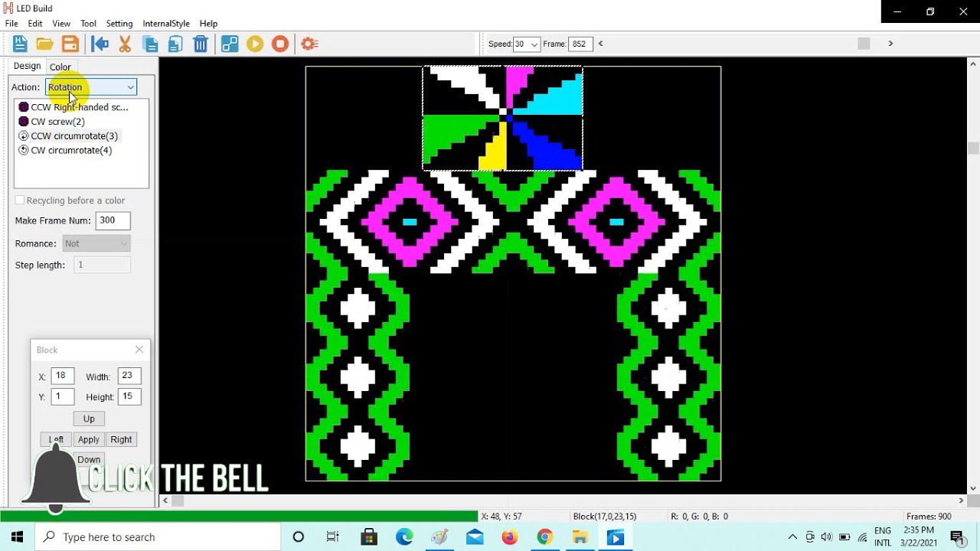Screen dimensions: 980x551
Task: Select CCW Right-handed screw effect
Action: coord(74,107)
